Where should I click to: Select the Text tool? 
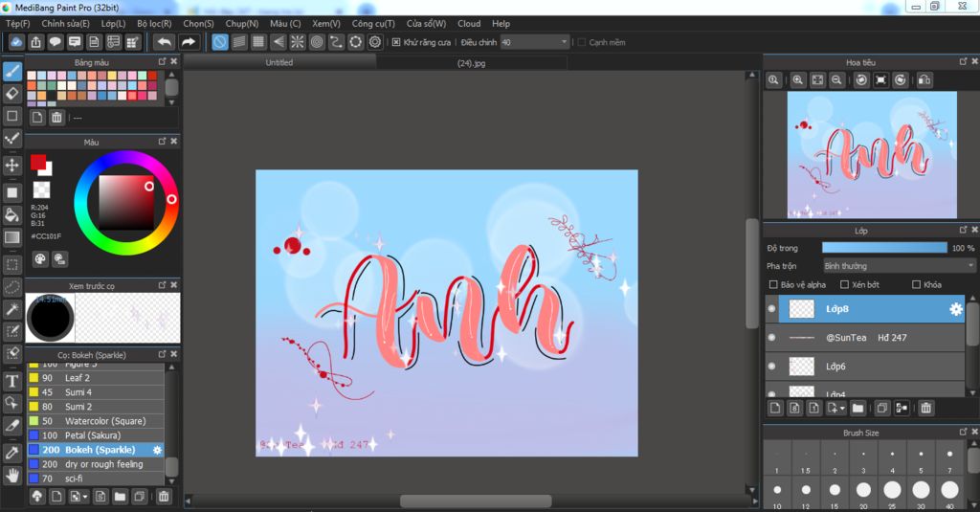[x=12, y=381]
